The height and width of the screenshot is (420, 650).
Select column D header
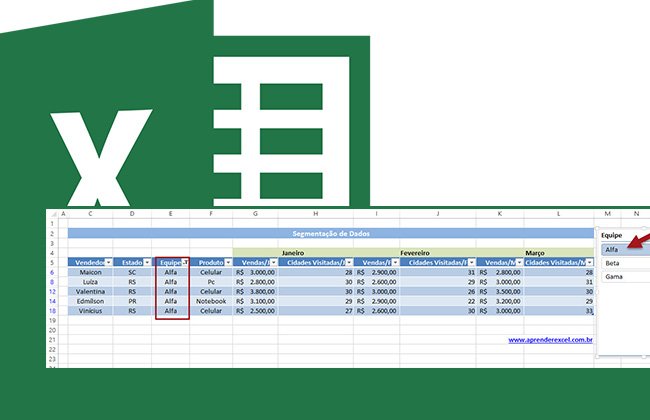[x=132, y=214]
